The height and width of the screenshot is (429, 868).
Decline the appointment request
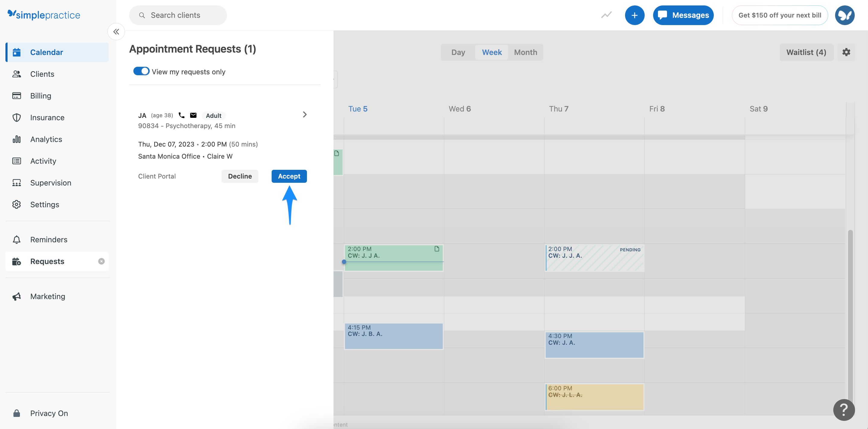[240, 176]
